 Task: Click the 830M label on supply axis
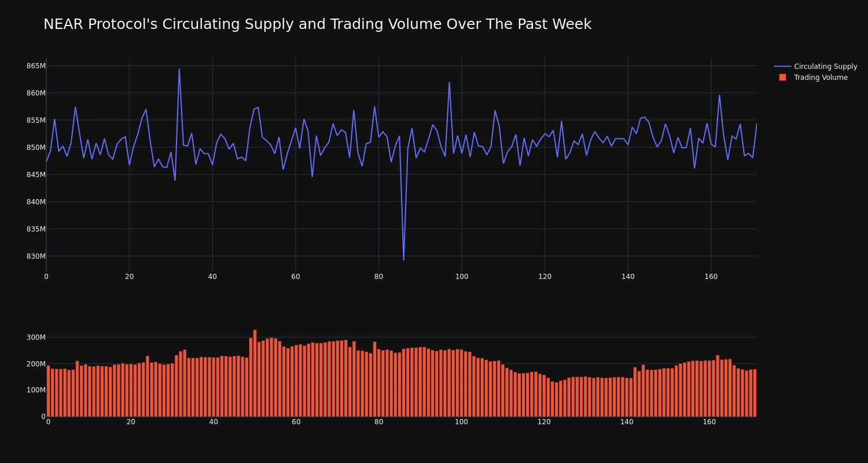36,256
